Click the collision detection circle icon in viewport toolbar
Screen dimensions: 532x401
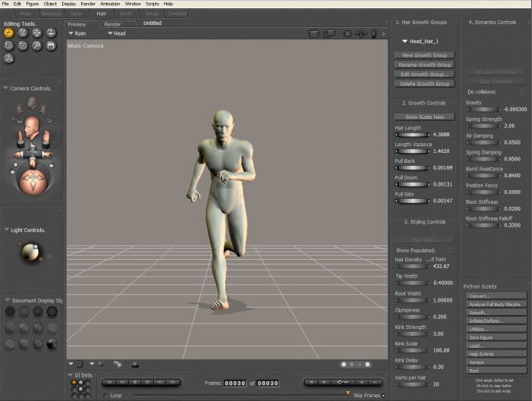tap(347, 34)
